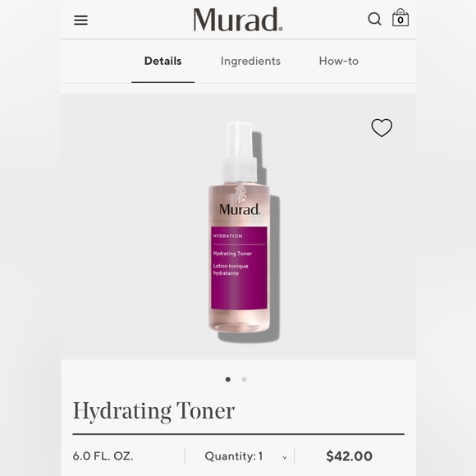Select the second image carousel dot
The image size is (476, 476).
244,379
